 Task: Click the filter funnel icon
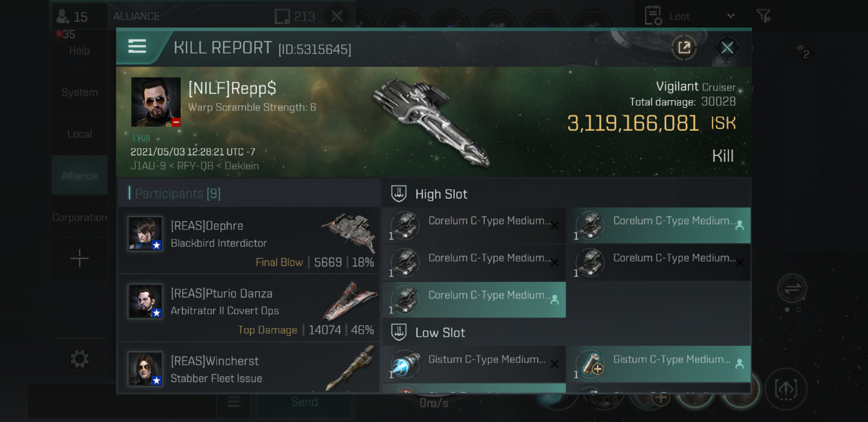tap(763, 16)
